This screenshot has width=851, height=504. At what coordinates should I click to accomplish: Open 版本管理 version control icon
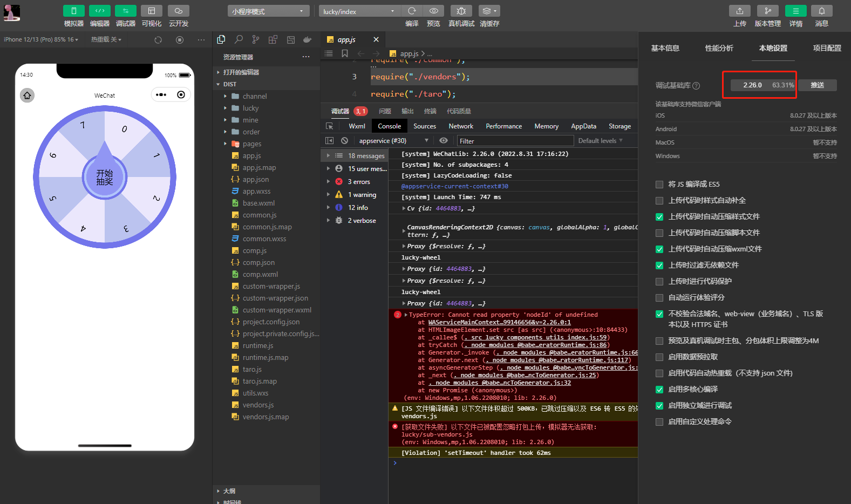click(767, 11)
